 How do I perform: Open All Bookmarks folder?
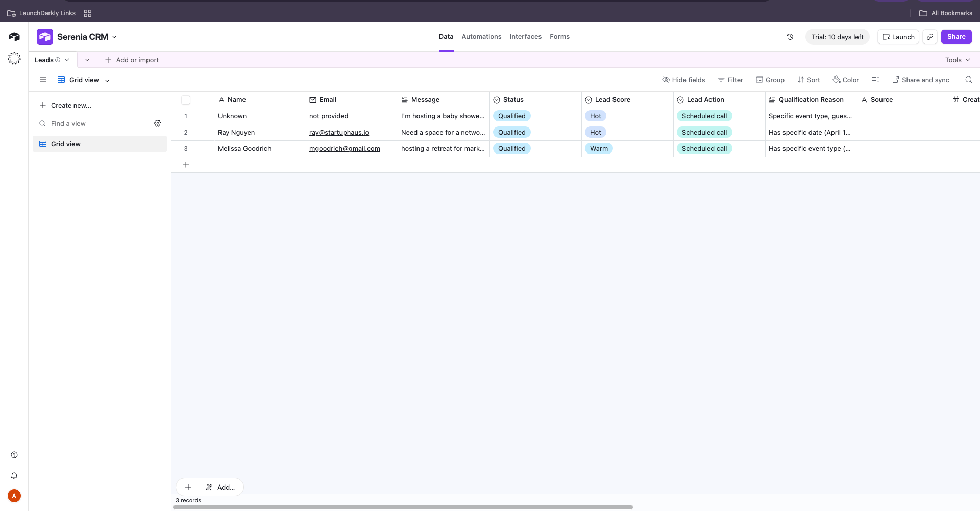(946, 13)
